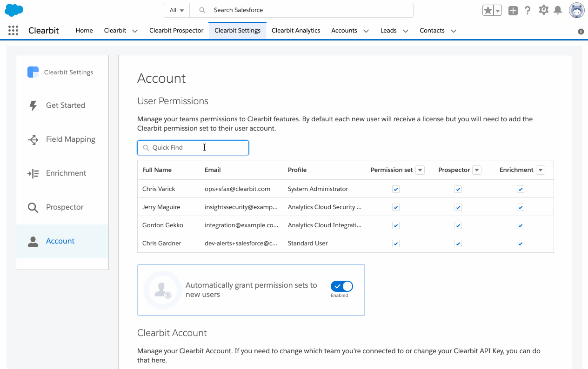The image size is (588, 369).
Task: Click the info icon at right of nav bar
Action: coord(581,32)
